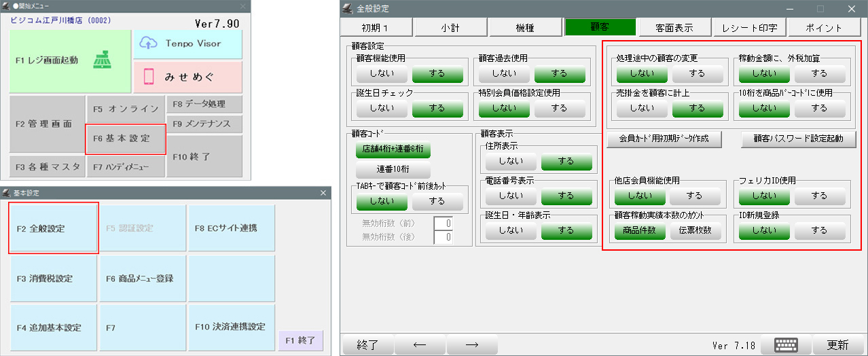Image resolution: width=868 pixels, height=356 pixels.
Task: Click 終了 button in 全般設定
Action: [x=367, y=344]
